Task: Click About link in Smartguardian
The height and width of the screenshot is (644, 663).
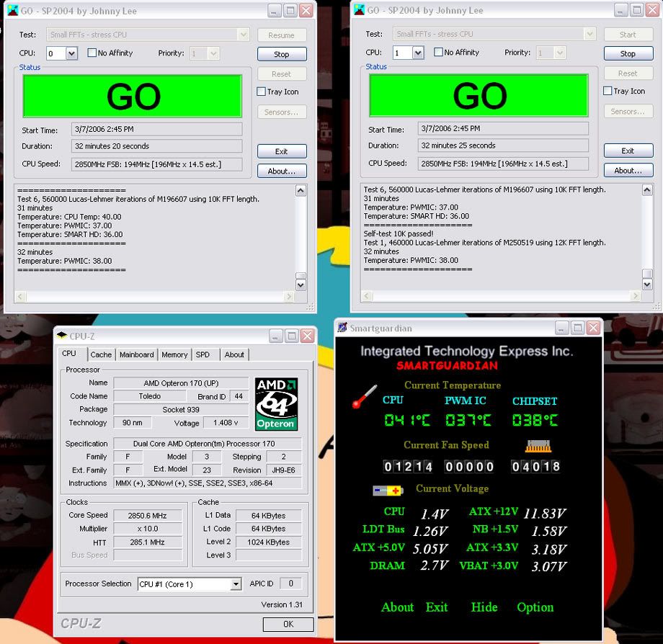Action: (x=398, y=607)
